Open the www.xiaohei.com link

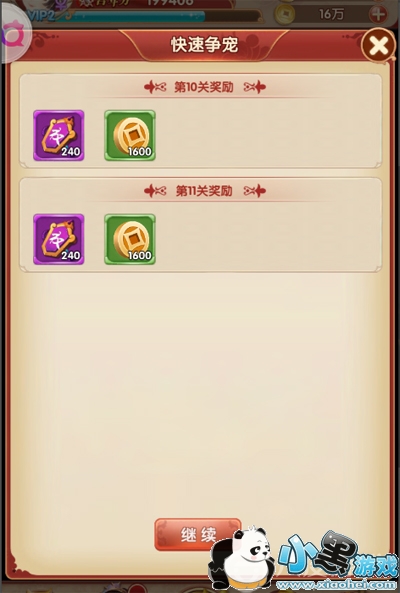click(x=336, y=584)
